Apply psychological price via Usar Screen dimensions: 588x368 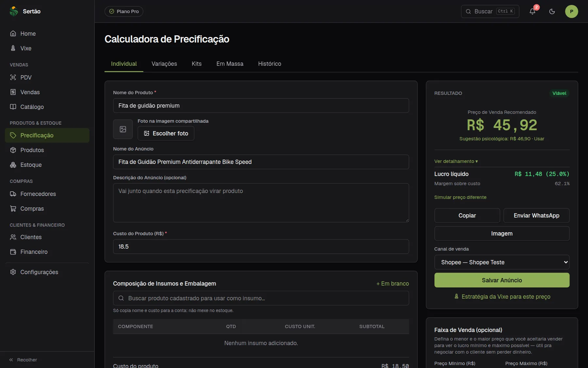[539, 139]
